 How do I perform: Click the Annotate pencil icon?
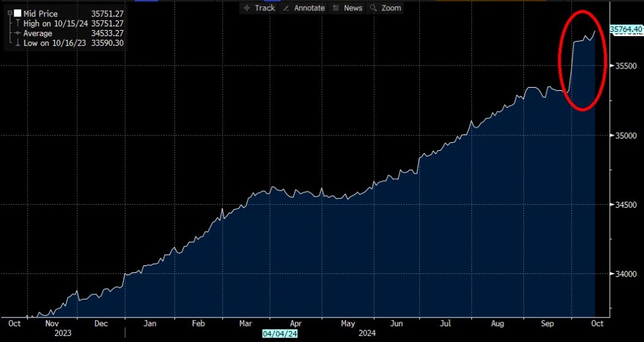286,8
